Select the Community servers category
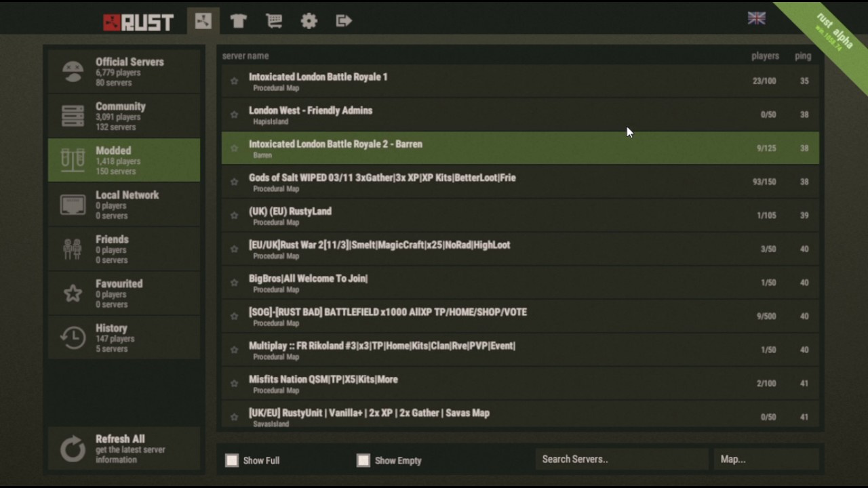The image size is (868, 488). coord(124,116)
